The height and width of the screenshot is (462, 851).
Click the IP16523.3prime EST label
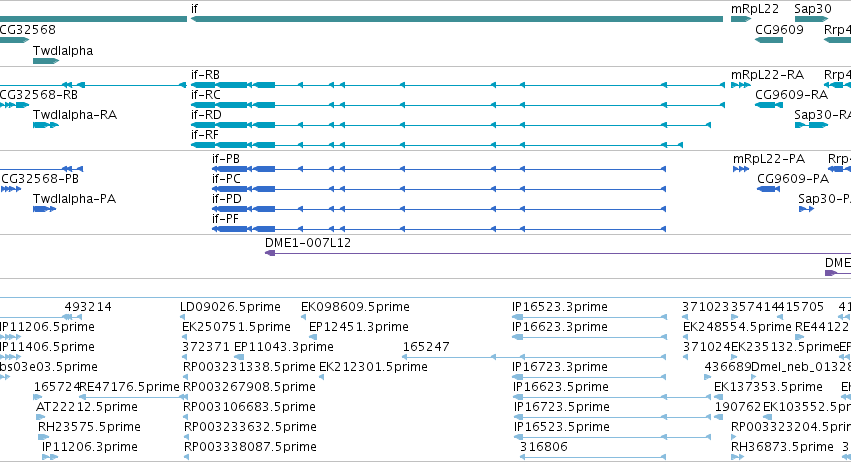click(x=560, y=307)
